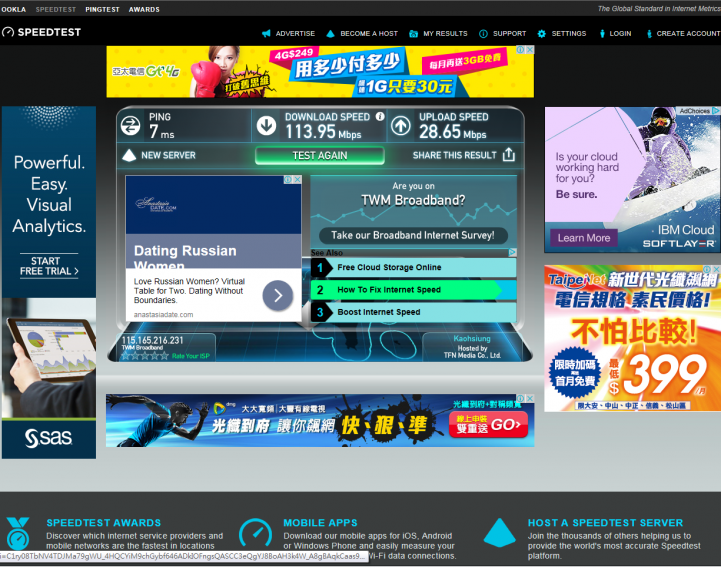The image size is (721, 568).
Task: Click the New Server pyramid icon
Action: [x=129, y=155]
